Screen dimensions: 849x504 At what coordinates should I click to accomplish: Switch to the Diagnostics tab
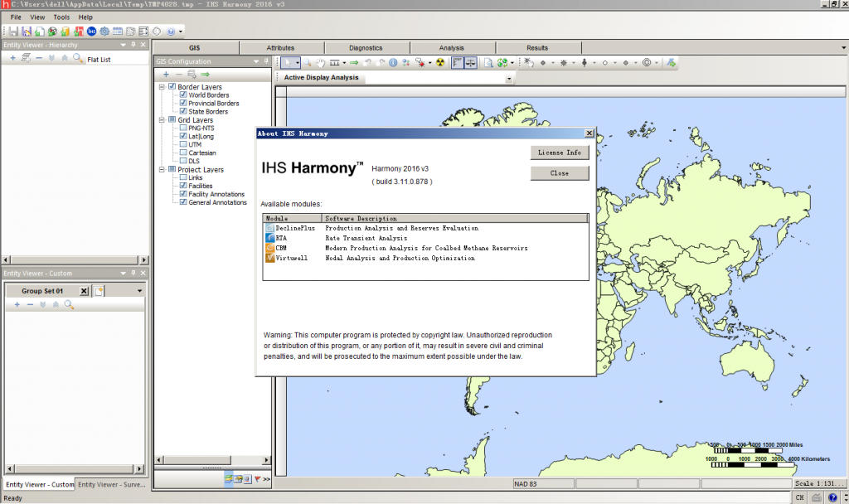click(x=366, y=47)
